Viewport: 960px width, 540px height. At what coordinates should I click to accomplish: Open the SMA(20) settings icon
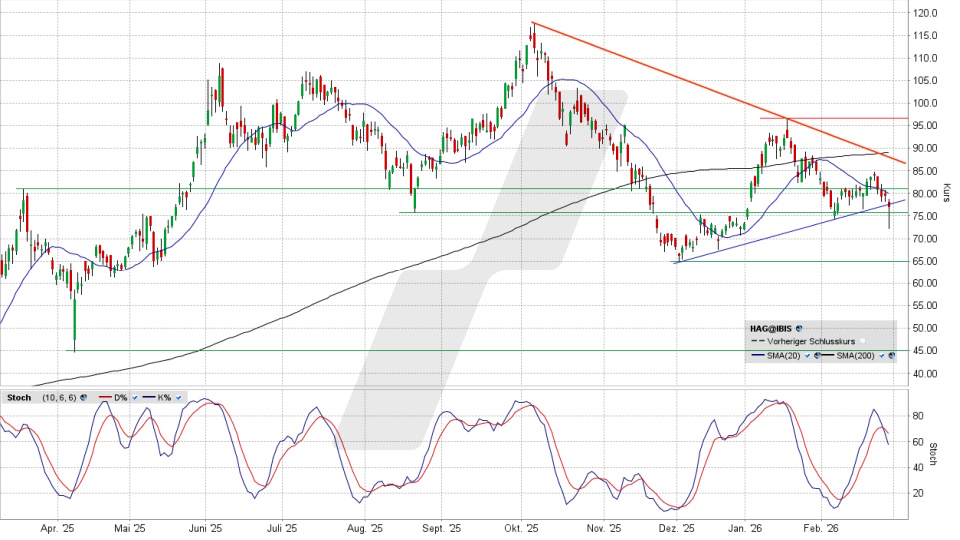click(x=817, y=355)
